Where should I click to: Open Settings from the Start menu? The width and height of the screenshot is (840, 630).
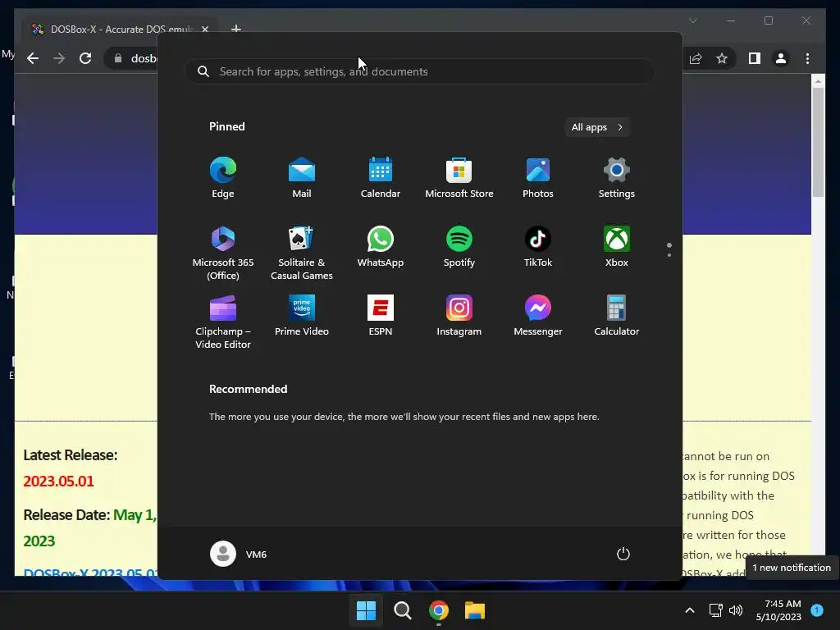click(617, 177)
